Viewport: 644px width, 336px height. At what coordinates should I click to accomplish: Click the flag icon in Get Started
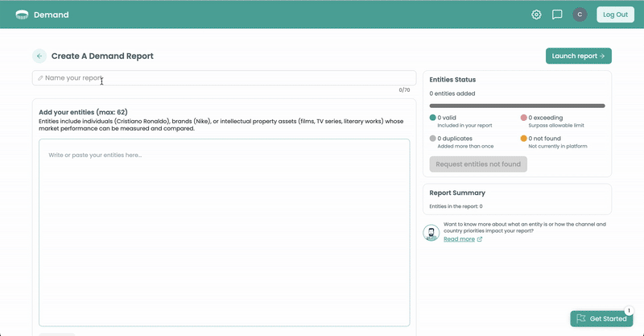(x=580, y=319)
